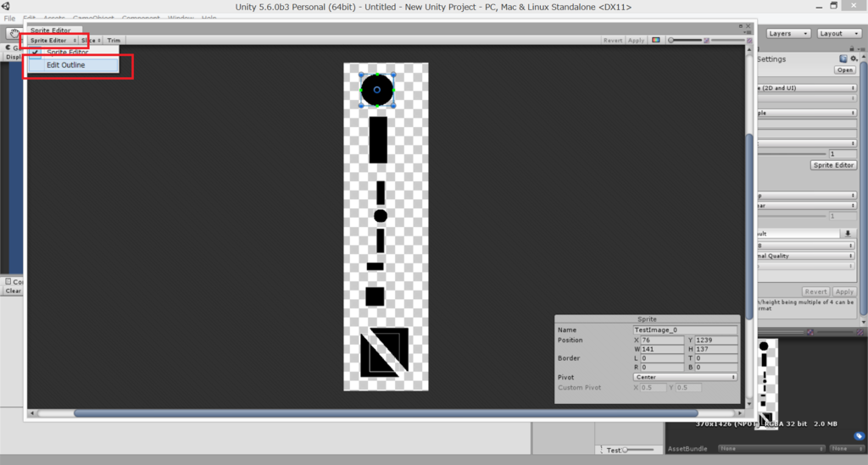The width and height of the screenshot is (868, 465).
Task: Edit the Position X field showing 76
Action: tap(662, 340)
